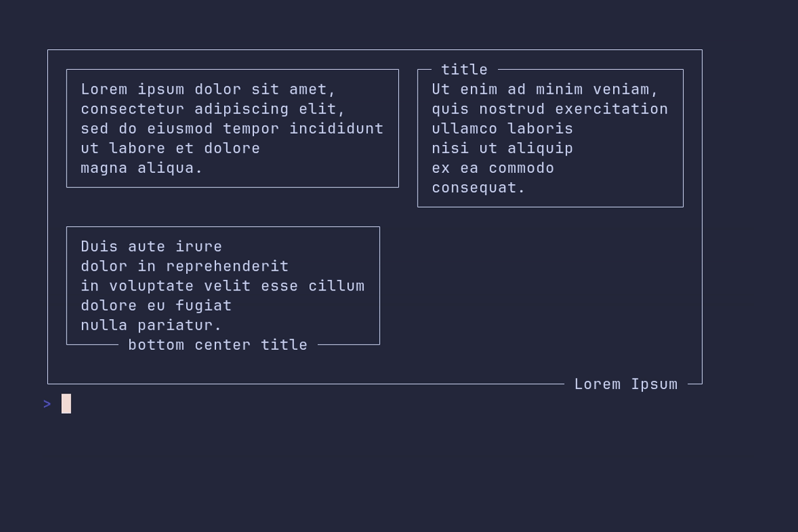
Task: Click the line "Lorem ipsum dolor sit amet,"
Action: [x=209, y=89]
